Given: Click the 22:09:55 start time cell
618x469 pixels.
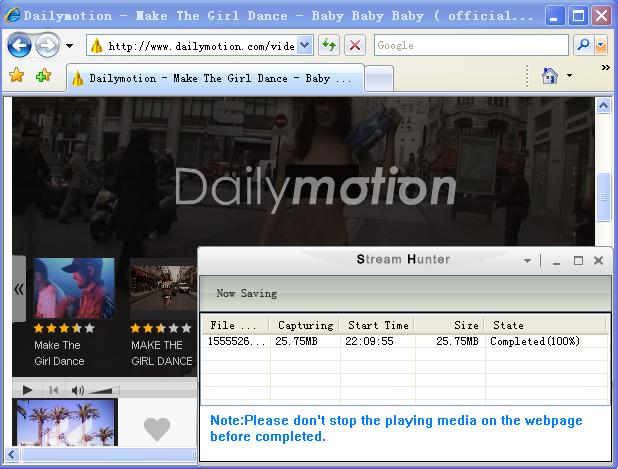Looking at the screenshot, I should click(369, 341).
